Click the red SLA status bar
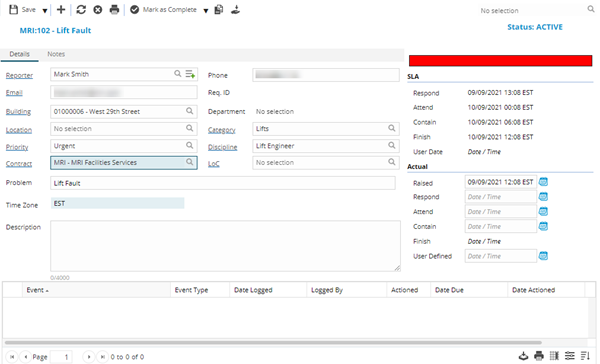The height and width of the screenshot is (364, 600). (500, 60)
